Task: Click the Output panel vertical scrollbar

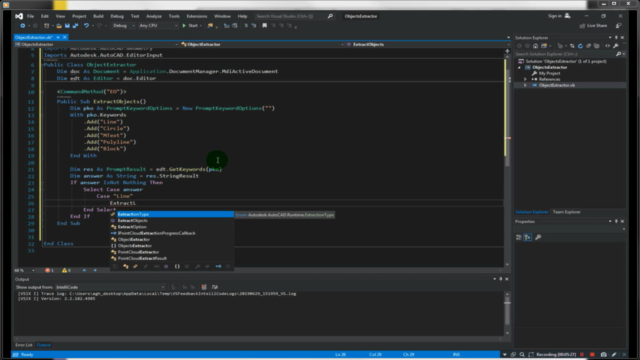Action: point(507,313)
